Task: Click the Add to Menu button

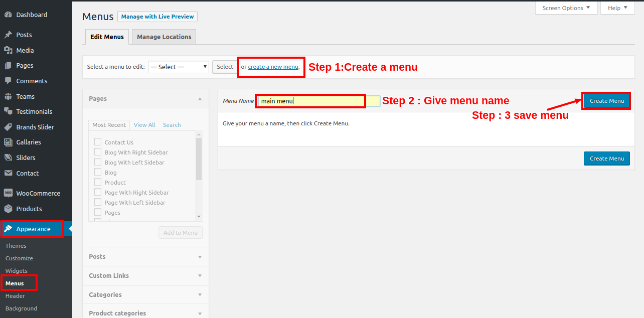Action: (x=181, y=233)
